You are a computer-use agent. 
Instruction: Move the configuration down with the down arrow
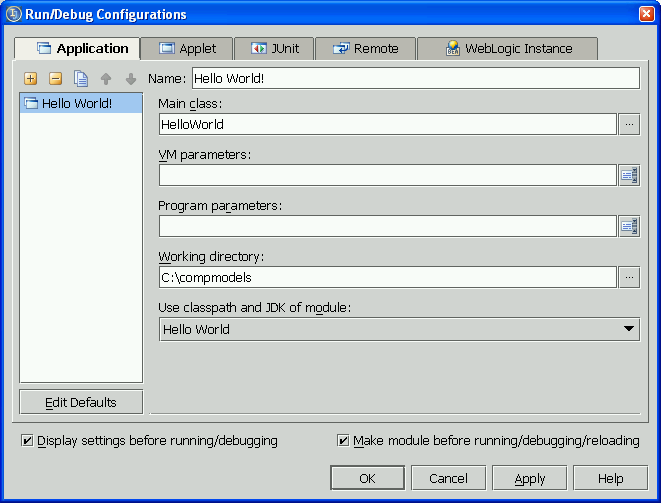(131, 78)
